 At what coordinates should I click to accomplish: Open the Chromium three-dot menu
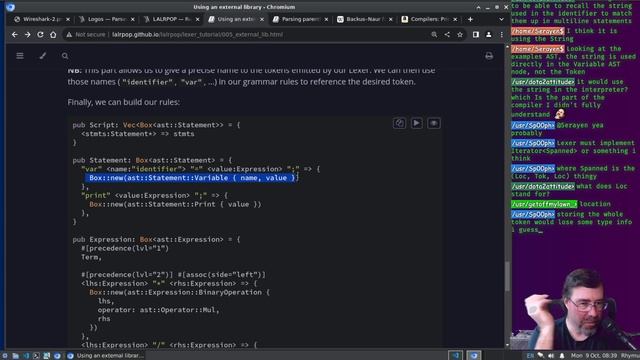coord(502,35)
